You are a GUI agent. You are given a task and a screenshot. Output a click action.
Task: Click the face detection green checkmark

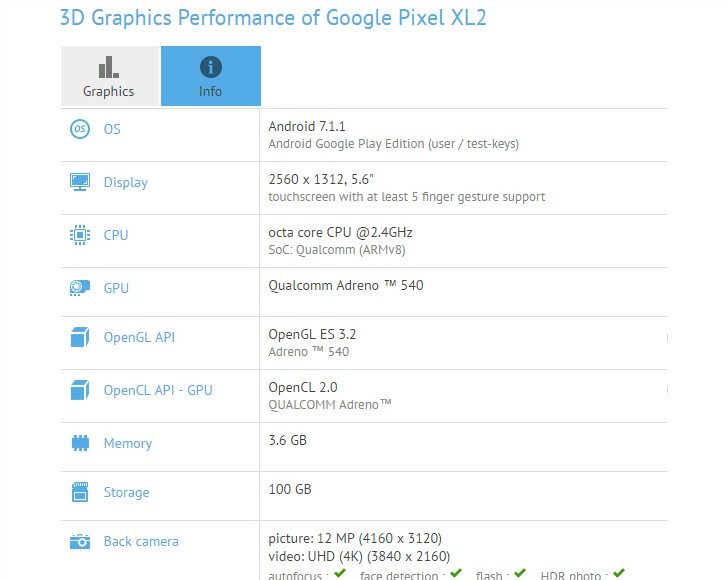point(456,574)
